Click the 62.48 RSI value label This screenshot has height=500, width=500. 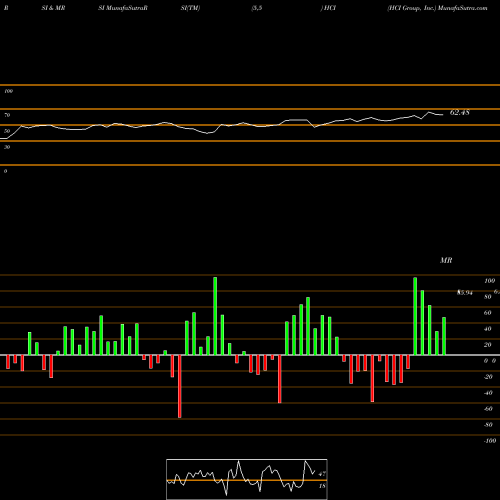point(460,113)
